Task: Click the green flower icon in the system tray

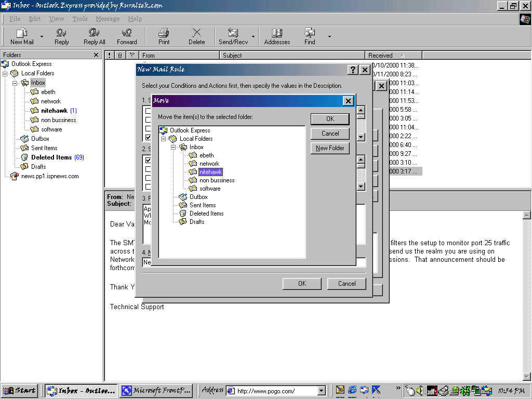Action: (x=465, y=391)
